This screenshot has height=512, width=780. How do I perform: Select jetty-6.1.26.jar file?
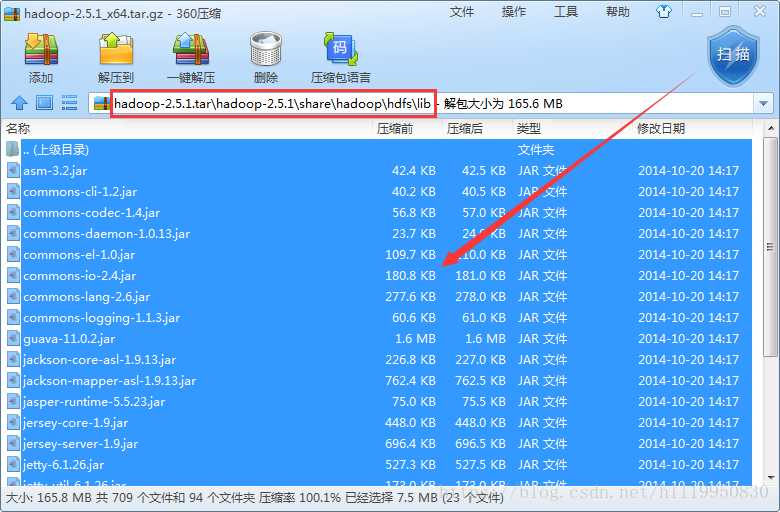(379, 465)
